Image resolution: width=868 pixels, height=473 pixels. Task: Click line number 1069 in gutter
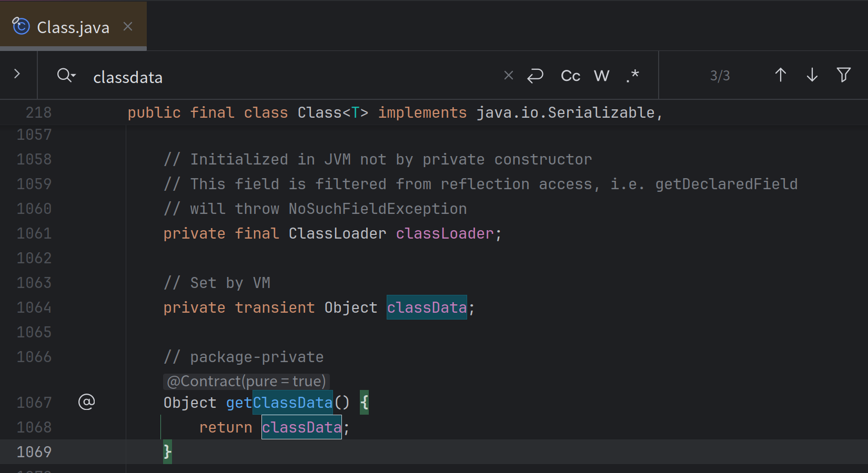point(34,452)
